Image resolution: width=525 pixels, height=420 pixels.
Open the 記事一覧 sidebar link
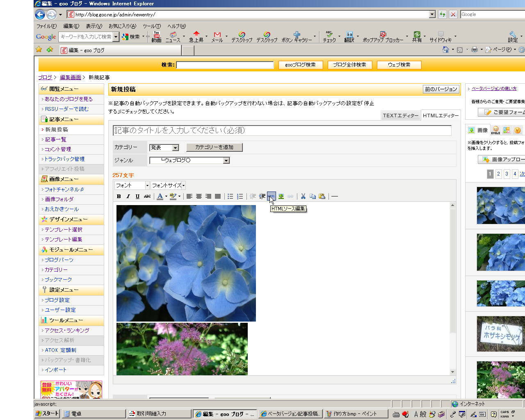[x=56, y=139]
